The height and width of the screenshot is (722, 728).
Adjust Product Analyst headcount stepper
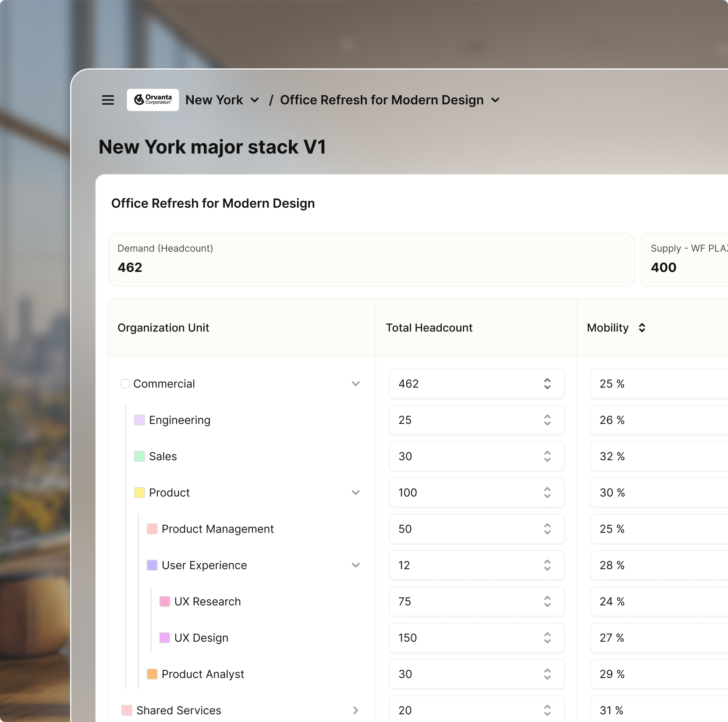[547, 674]
